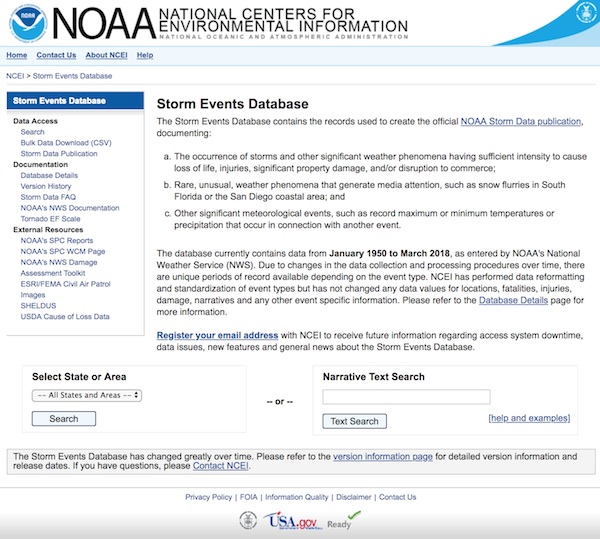
Task: Click the Commerce seal icon in footer
Action: click(248, 520)
